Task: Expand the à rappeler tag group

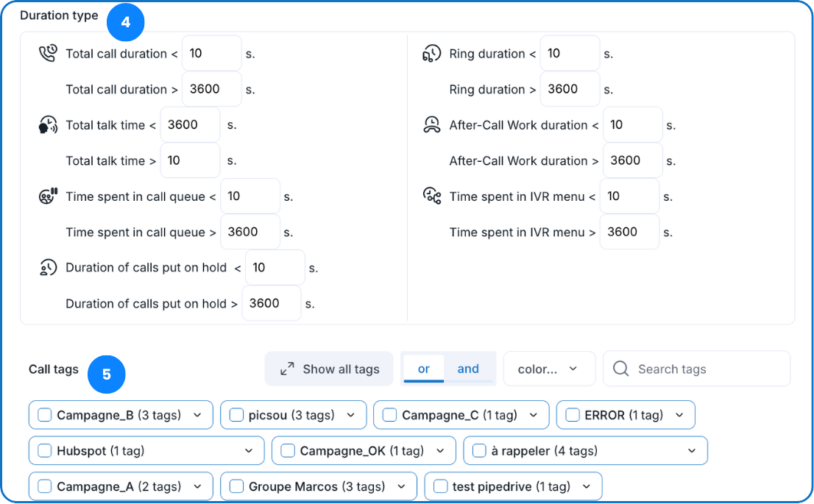Action: (691, 451)
